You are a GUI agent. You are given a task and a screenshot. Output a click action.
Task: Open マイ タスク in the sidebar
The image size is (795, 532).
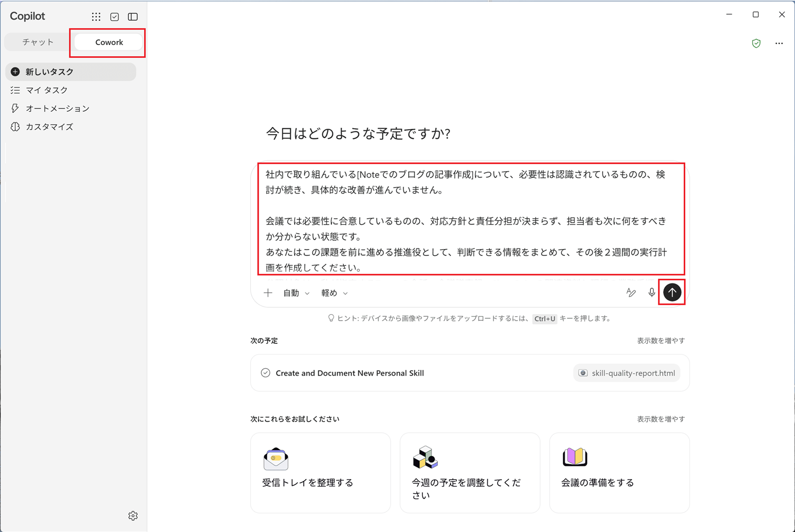[x=70, y=90]
